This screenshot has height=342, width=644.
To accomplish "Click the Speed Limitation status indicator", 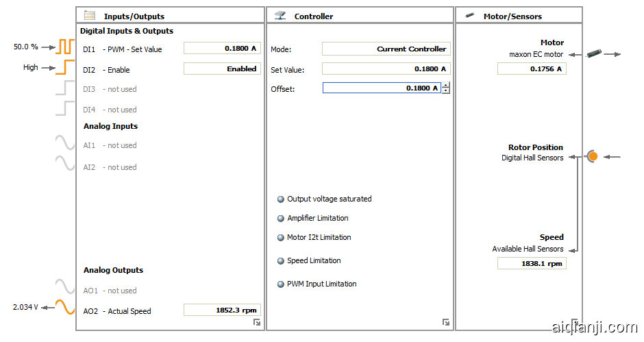I will (280, 261).
